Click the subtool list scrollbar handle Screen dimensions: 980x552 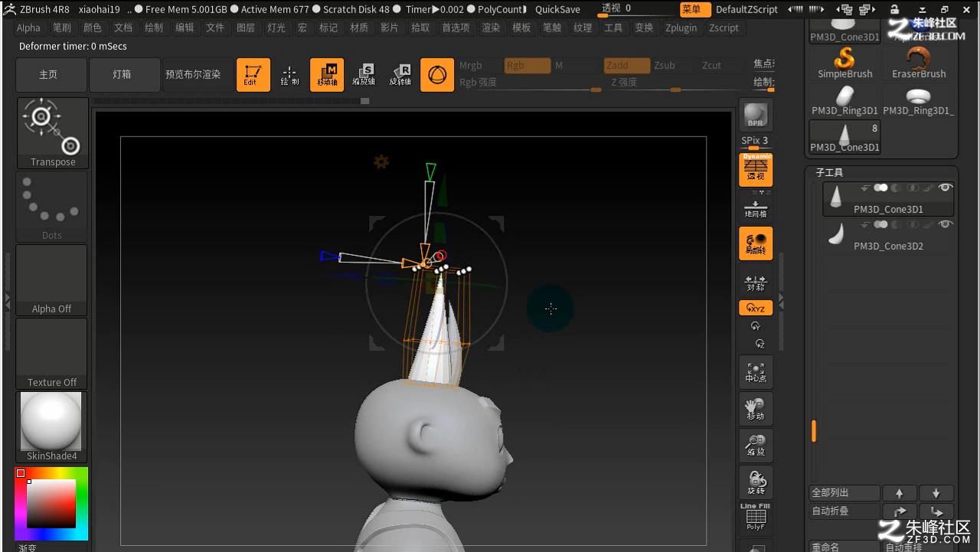pyautogui.click(x=814, y=431)
